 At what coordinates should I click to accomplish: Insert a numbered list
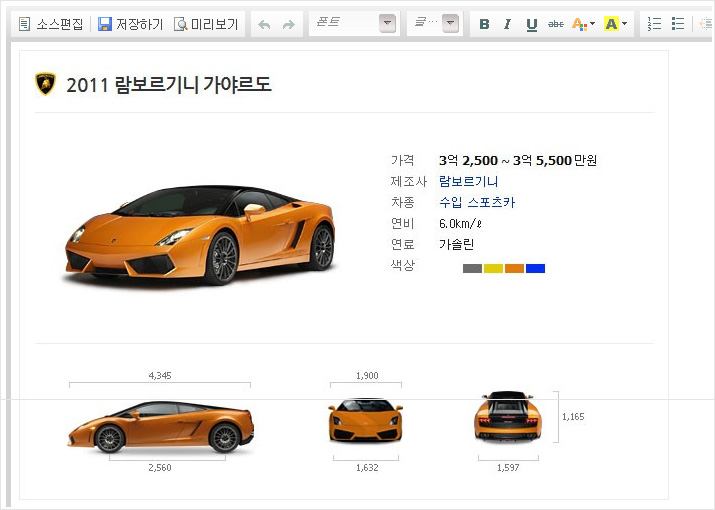pyautogui.click(x=654, y=24)
